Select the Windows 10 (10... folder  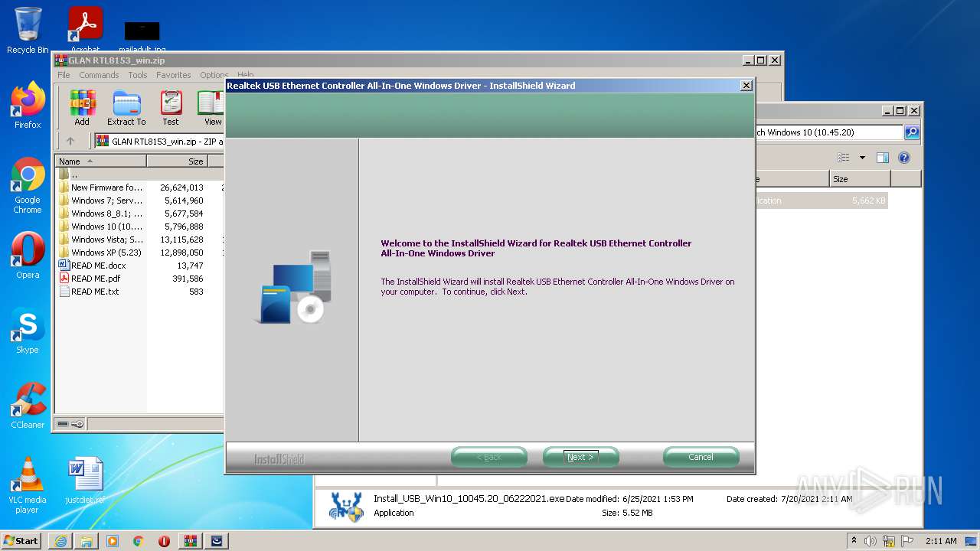pos(106,227)
